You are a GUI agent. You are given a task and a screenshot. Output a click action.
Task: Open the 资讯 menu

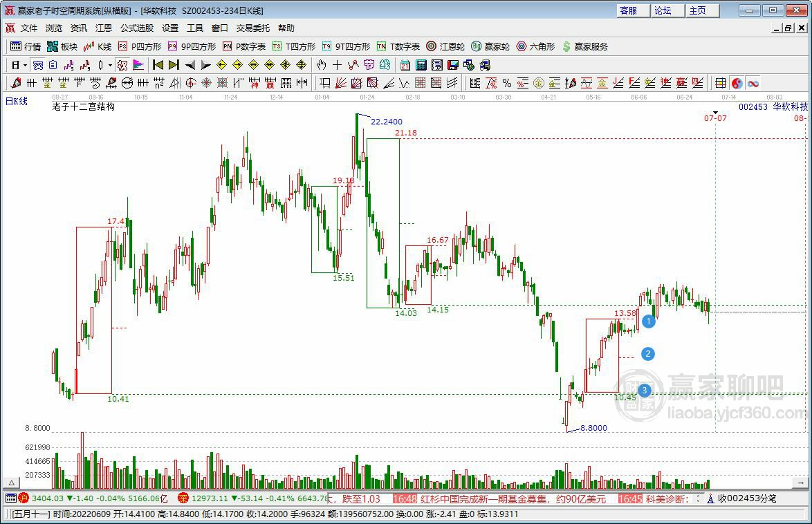coord(79,28)
